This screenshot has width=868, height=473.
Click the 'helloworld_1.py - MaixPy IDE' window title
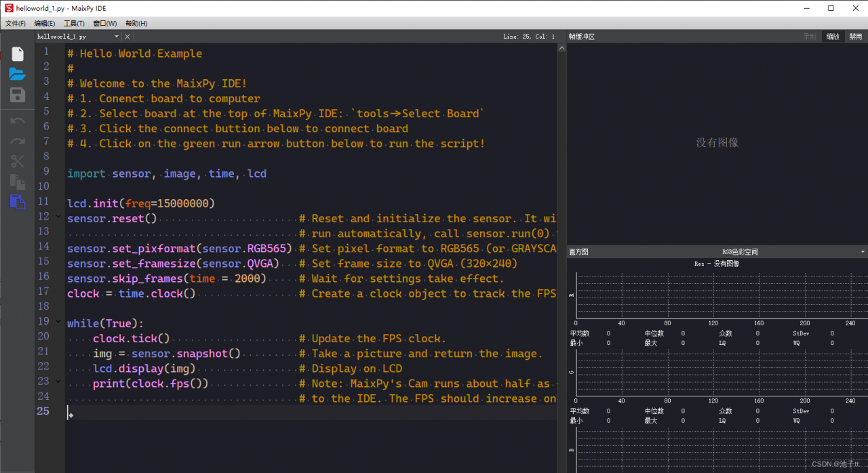click(x=61, y=8)
